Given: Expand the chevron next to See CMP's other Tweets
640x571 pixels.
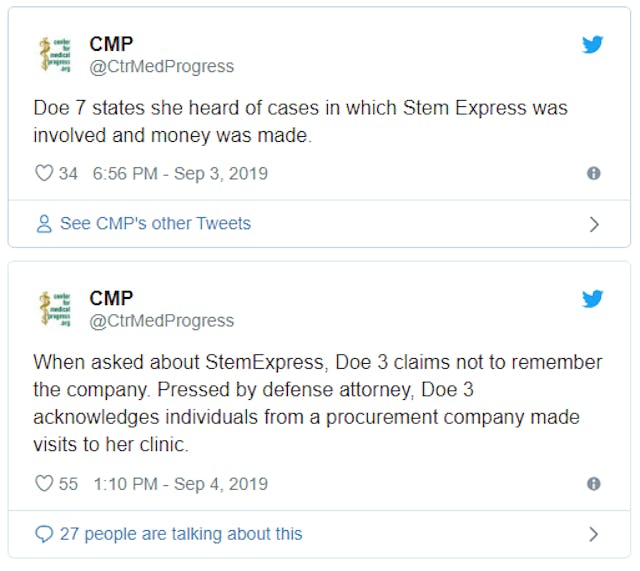Looking at the screenshot, I should (x=594, y=224).
